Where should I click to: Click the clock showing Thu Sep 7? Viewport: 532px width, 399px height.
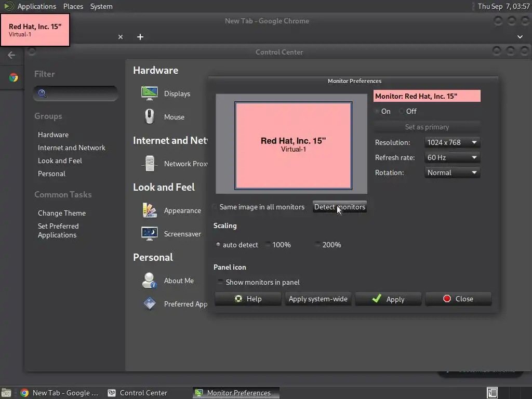point(503,6)
